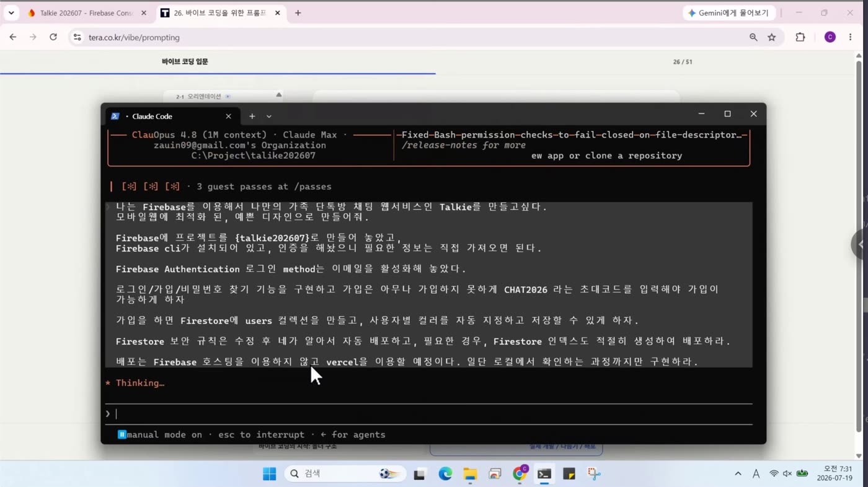Click the line mentioning CHAT2026 초대코드
This screenshot has width=868, height=487.
(417, 294)
